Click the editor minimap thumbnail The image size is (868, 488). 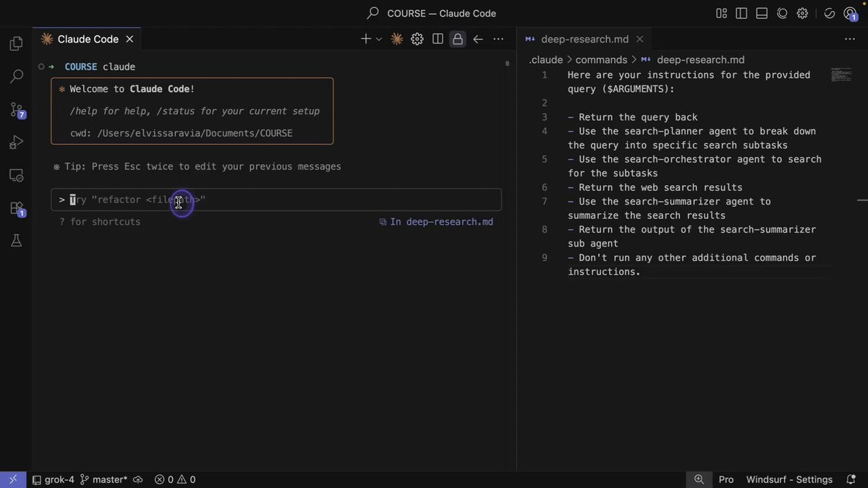click(x=841, y=75)
